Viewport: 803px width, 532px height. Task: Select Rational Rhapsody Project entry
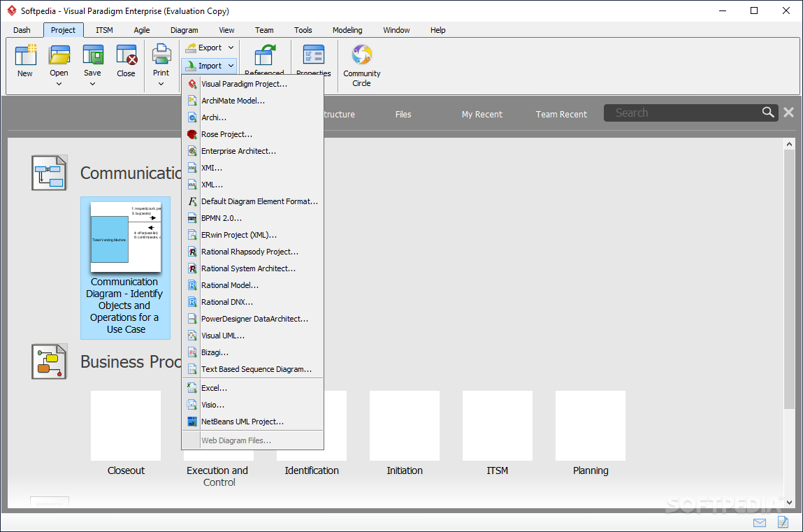(x=252, y=252)
